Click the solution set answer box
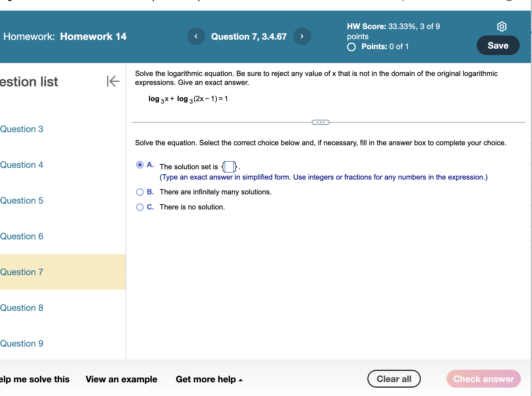This screenshot has height=396, width=532. [229, 167]
